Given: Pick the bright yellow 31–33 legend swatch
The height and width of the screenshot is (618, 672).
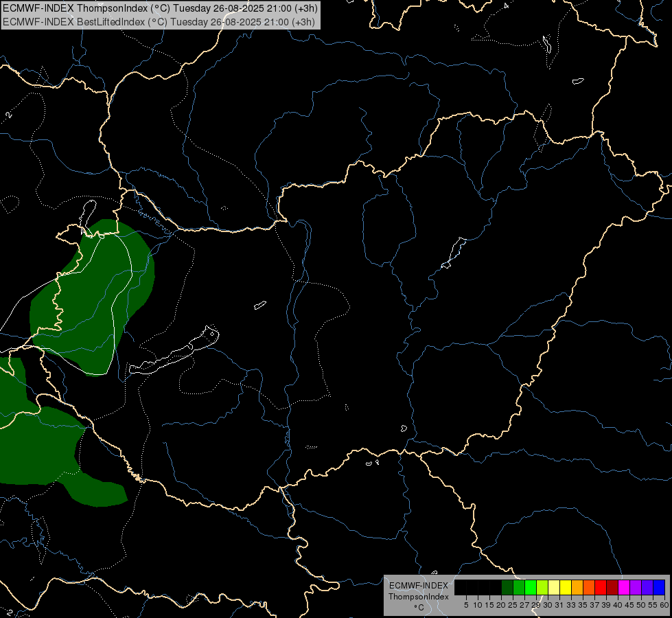Looking at the screenshot, I should click(x=566, y=587).
